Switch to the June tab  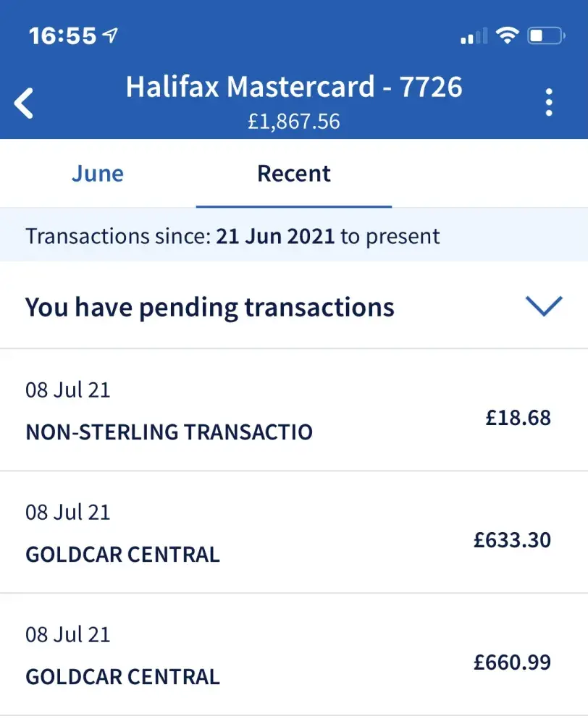pos(98,174)
